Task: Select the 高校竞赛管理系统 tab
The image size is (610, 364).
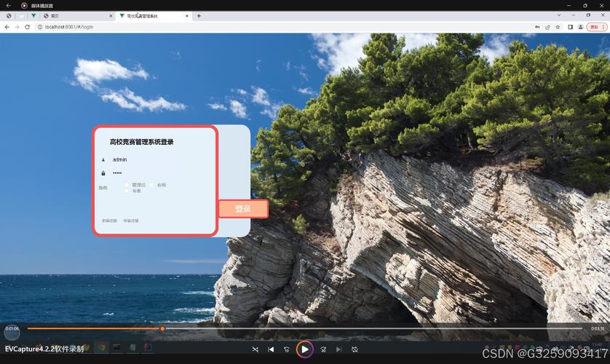Action: 154,16
